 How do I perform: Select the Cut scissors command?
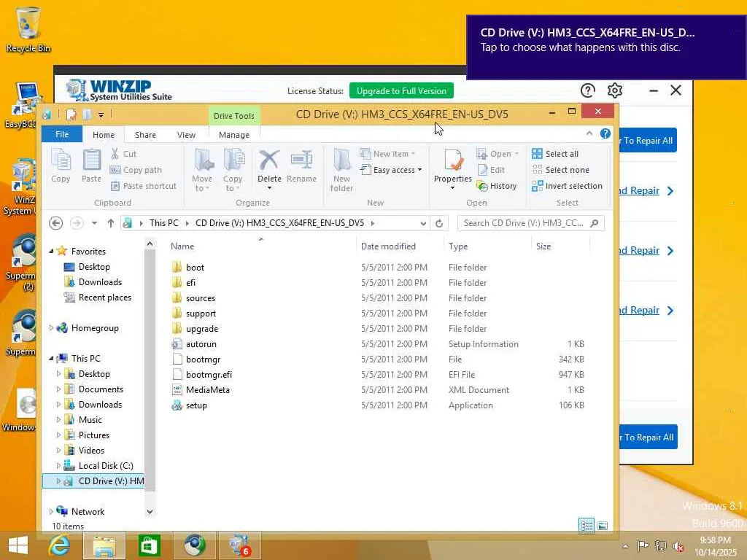pos(123,154)
